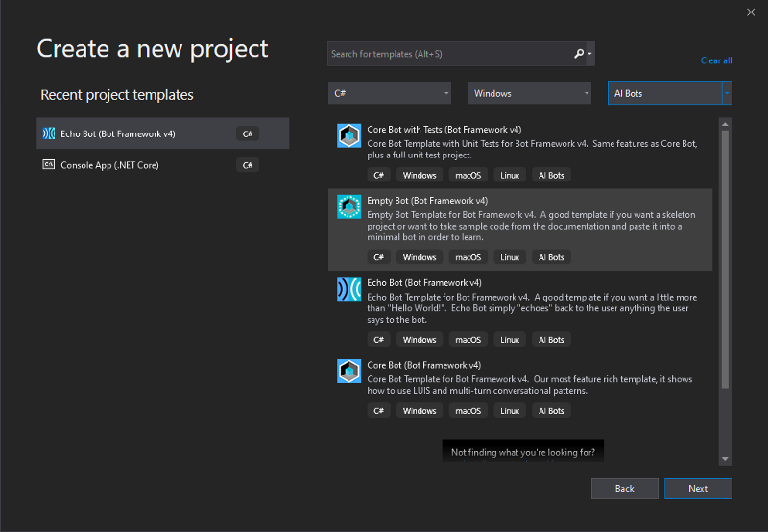Click the Echo Bot icon in recent templates
768x532 pixels.
click(x=49, y=133)
